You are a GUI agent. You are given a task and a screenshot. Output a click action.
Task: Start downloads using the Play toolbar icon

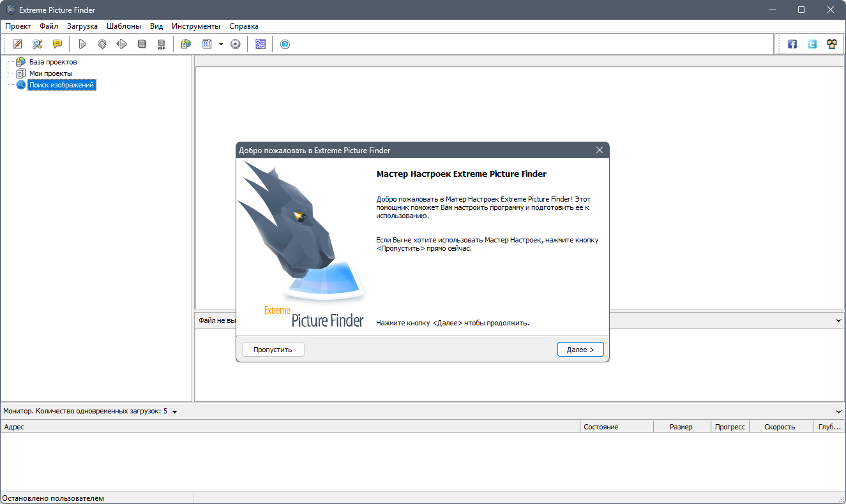[82, 43]
